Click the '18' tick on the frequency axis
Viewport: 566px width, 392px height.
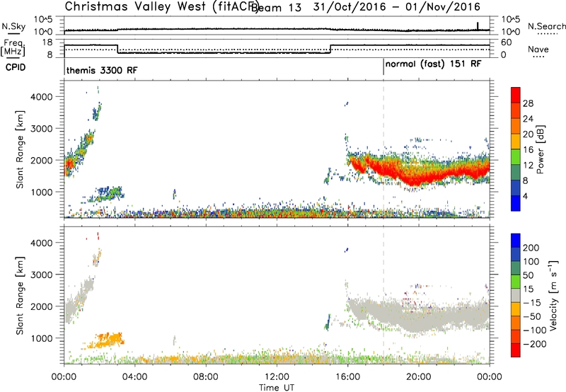(x=47, y=42)
